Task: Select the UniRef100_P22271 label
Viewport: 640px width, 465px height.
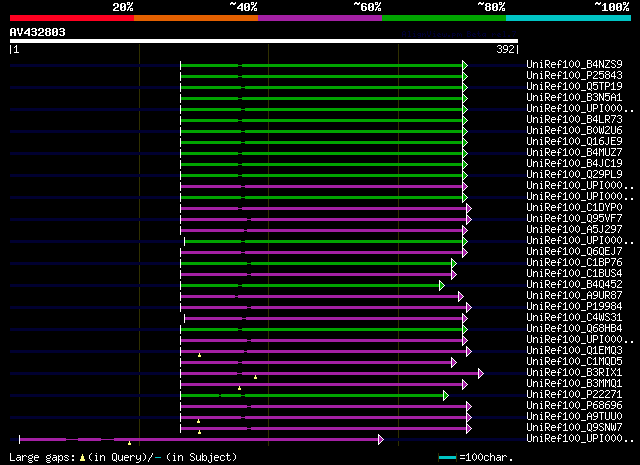Action: [574, 394]
